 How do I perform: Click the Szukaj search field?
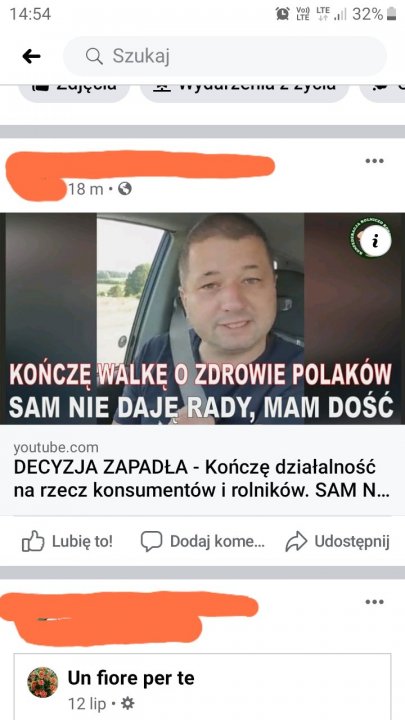click(x=225, y=56)
